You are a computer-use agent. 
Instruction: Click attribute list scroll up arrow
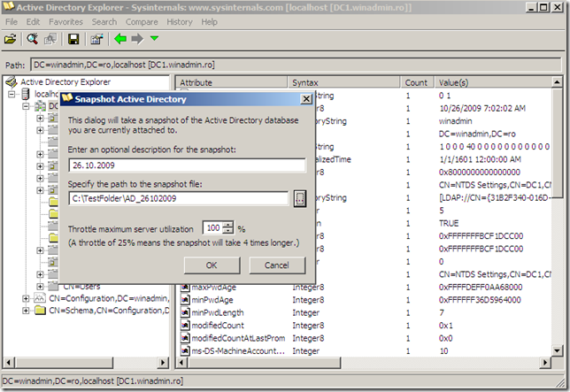click(x=557, y=82)
